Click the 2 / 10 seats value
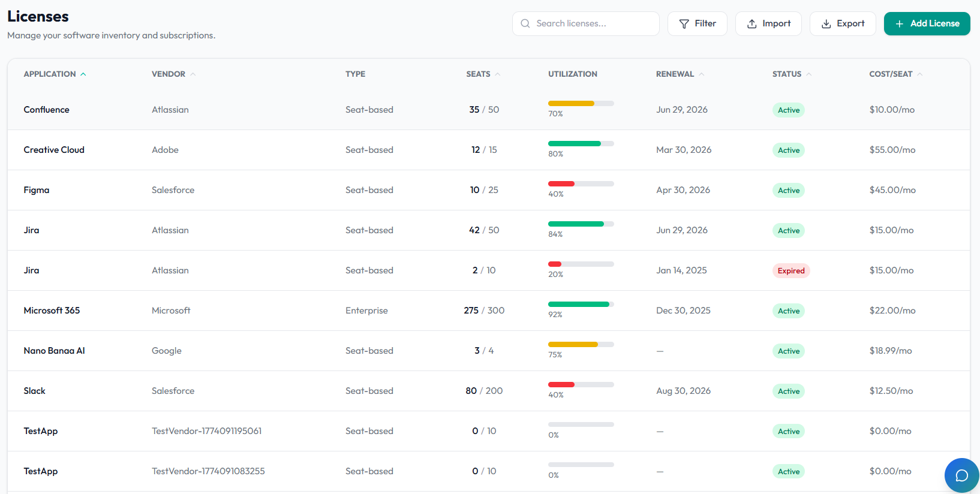 click(484, 270)
